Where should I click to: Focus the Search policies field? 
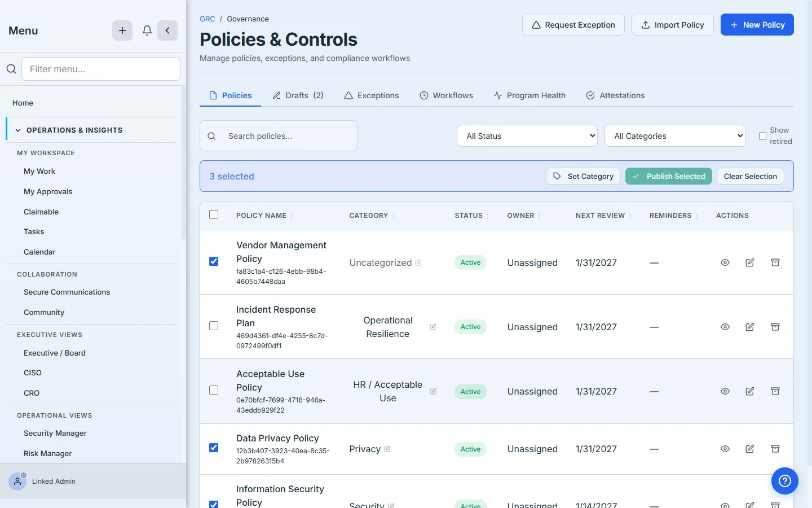pyautogui.click(x=279, y=136)
